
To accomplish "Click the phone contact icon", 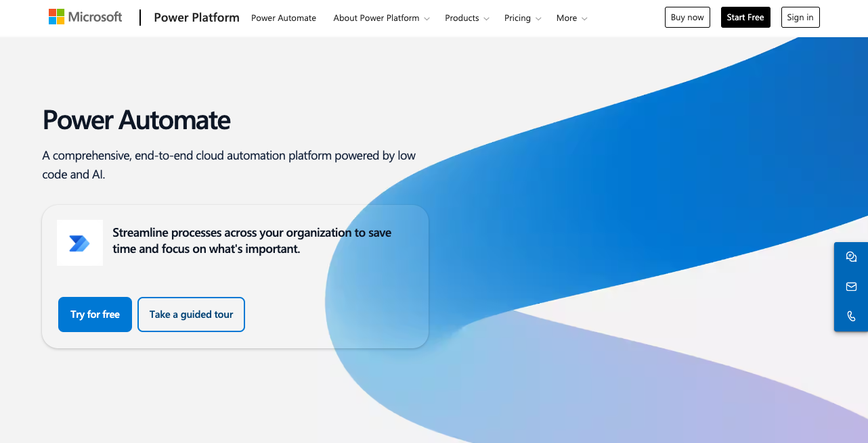I will (851, 315).
